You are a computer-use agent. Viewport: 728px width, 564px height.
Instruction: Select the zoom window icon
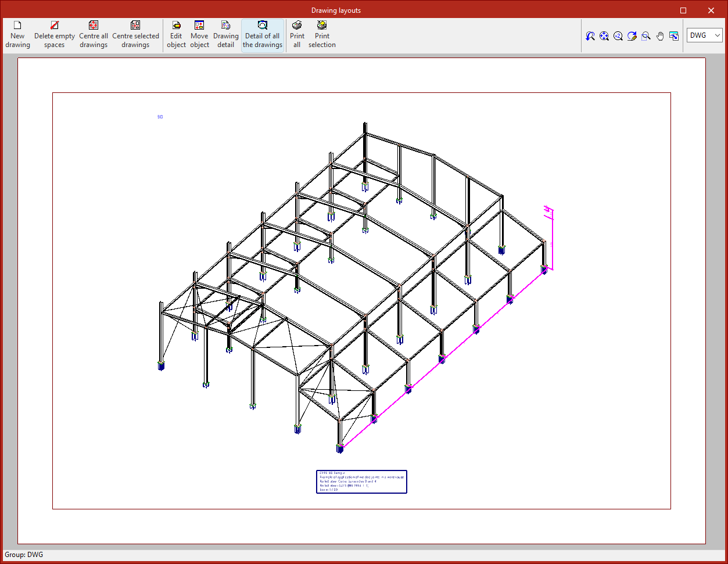(x=646, y=35)
